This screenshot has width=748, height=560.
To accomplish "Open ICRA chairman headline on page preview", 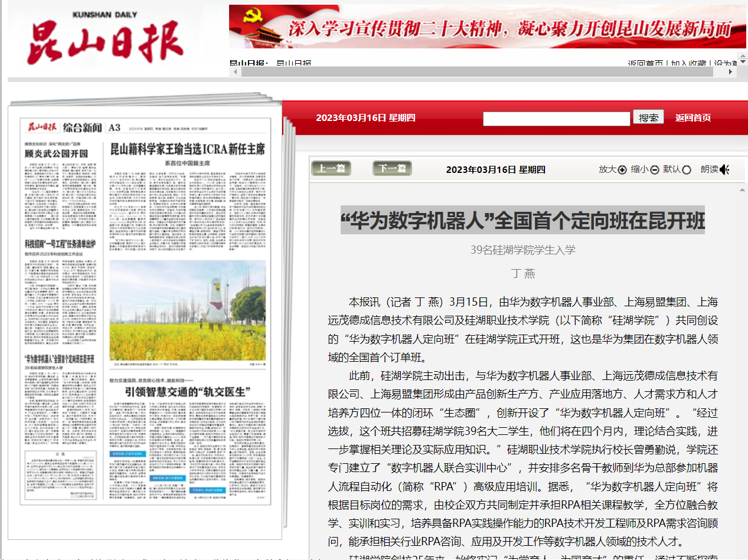I will pos(188,149).
